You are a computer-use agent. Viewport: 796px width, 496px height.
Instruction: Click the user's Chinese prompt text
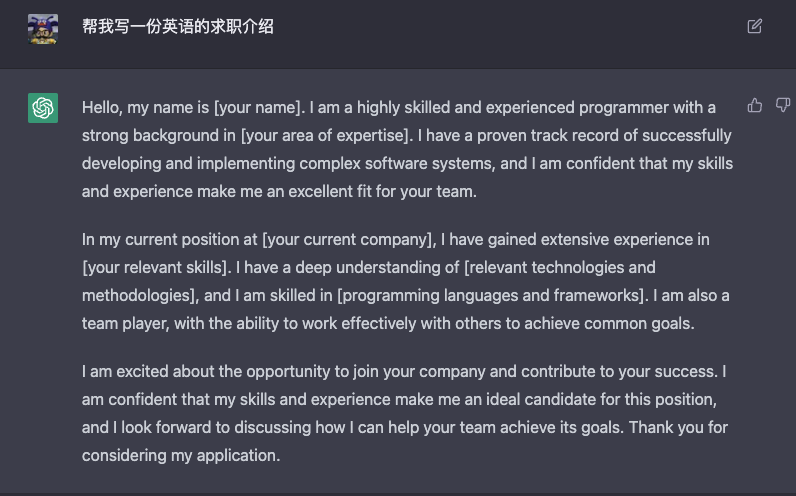click(178, 27)
